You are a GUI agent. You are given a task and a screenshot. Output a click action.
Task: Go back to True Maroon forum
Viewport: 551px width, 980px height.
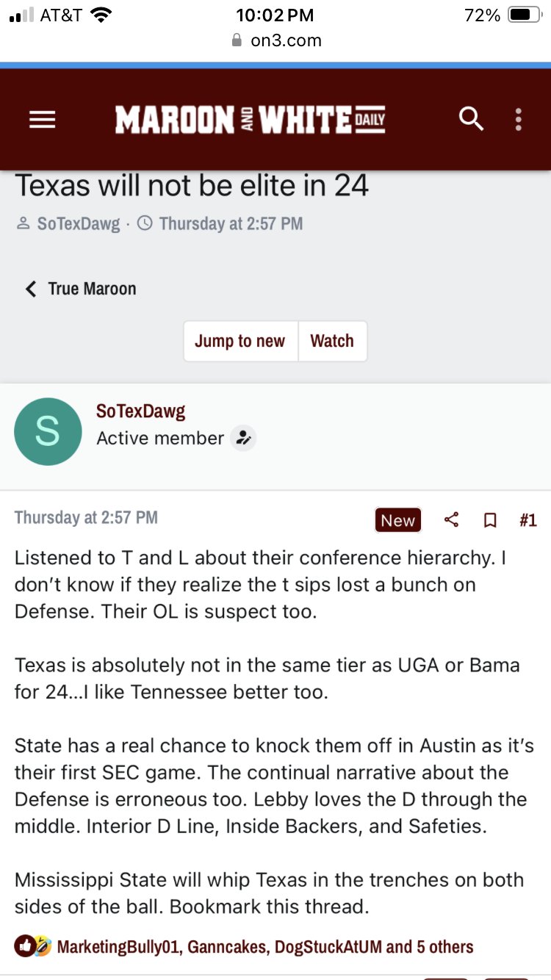click(81, 289)
